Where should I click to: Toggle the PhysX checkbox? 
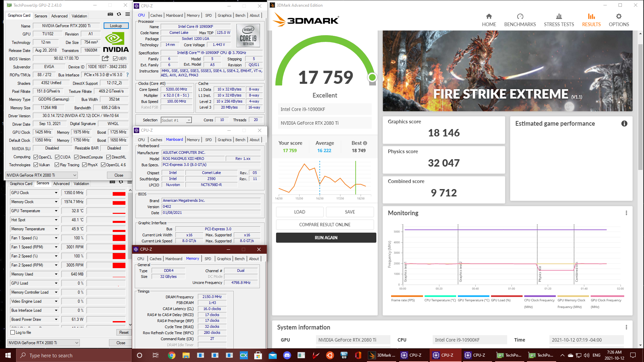84,165
